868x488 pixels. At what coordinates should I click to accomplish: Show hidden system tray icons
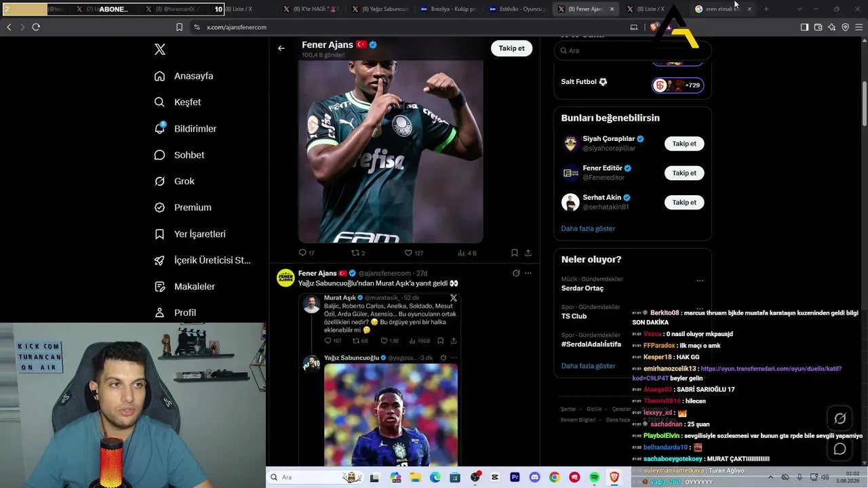(x=770, y=477)
